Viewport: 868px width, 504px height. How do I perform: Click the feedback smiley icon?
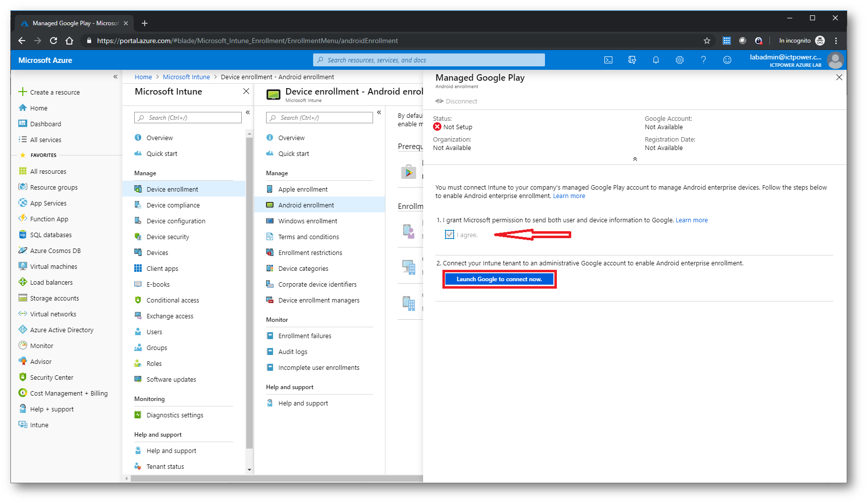727,60
